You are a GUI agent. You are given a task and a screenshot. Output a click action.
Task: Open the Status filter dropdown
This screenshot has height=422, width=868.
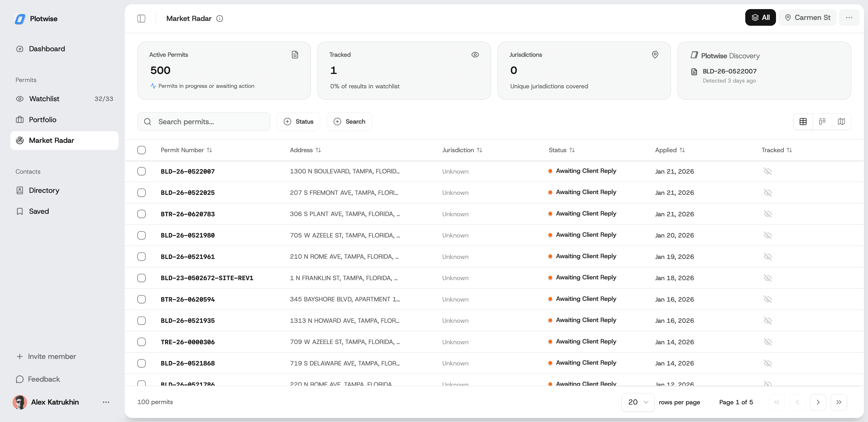click(x=299, y=121)
